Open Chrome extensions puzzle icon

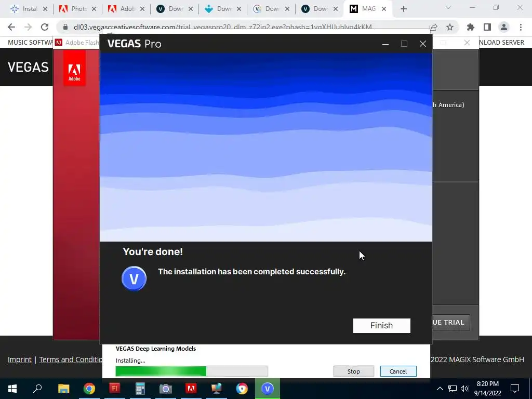[x=471, y=27]
